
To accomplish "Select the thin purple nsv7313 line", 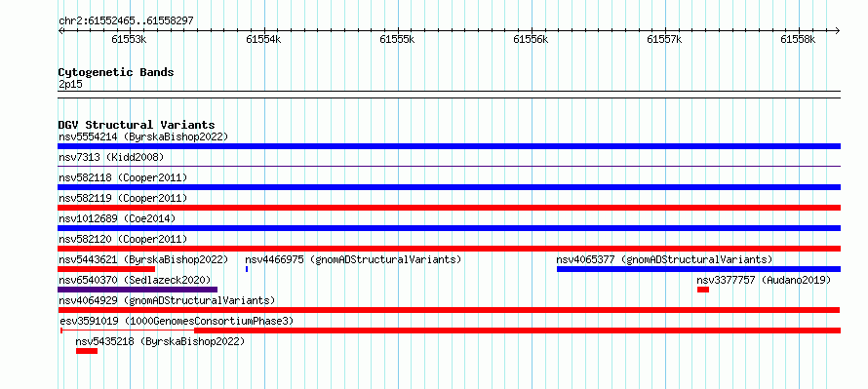I will pos(449,166).
